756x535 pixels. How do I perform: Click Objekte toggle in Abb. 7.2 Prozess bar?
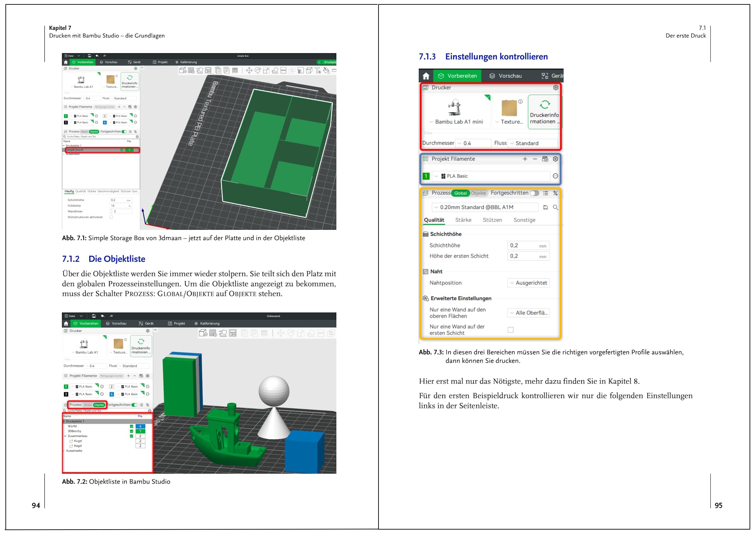tap(99, 405)
